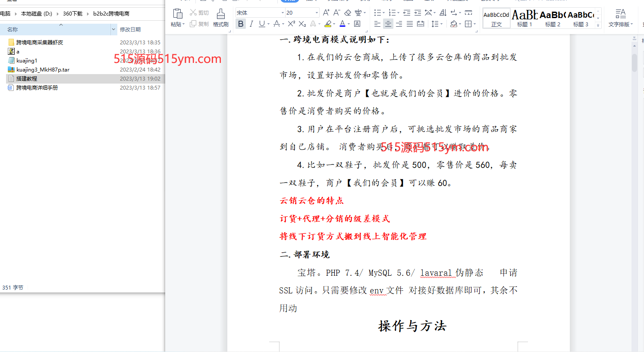Select center alignment
The width and height of the screenshot is (644, 352).
click(x=387, y=24)
